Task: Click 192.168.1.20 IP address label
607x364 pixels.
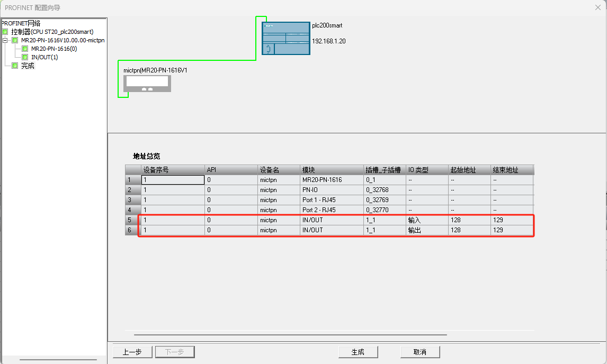Action: click(x=329, y=41)
